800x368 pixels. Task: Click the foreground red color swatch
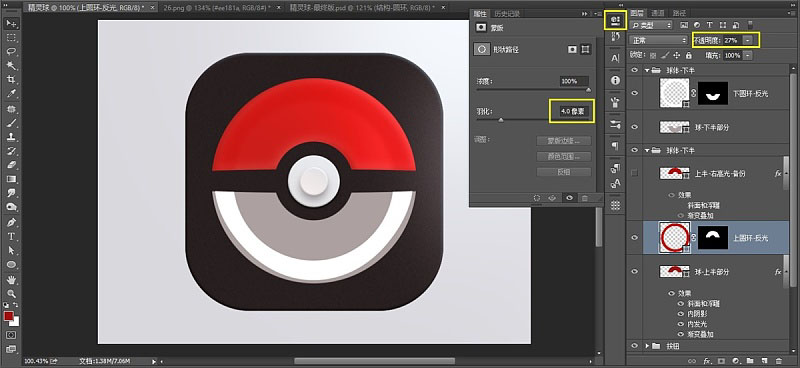(9, 316)
